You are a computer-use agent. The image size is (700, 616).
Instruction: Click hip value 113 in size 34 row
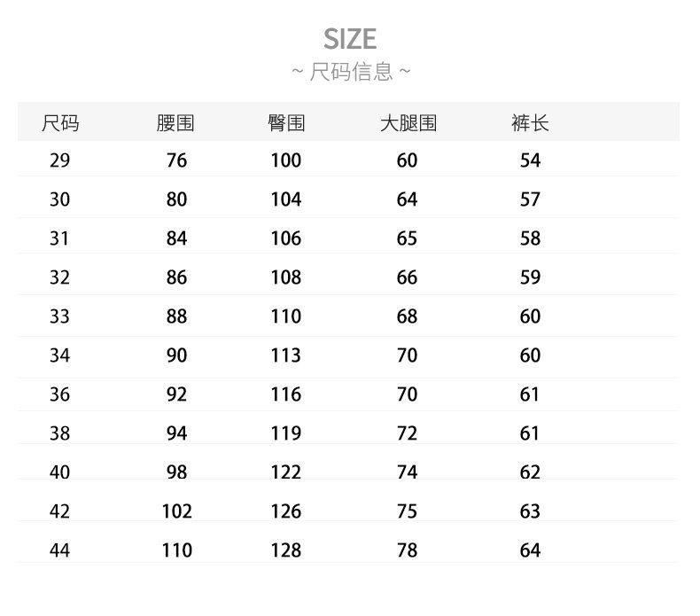tap(285, 355)
